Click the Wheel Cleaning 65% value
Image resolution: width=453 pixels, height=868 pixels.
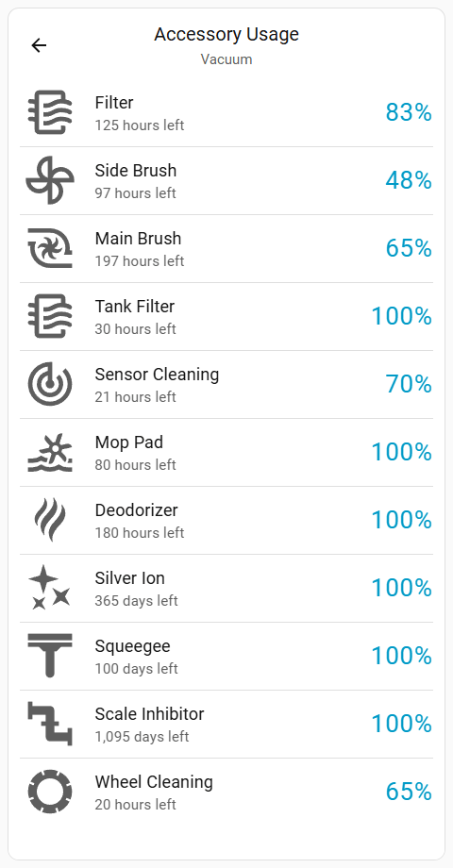pos(409,792)
